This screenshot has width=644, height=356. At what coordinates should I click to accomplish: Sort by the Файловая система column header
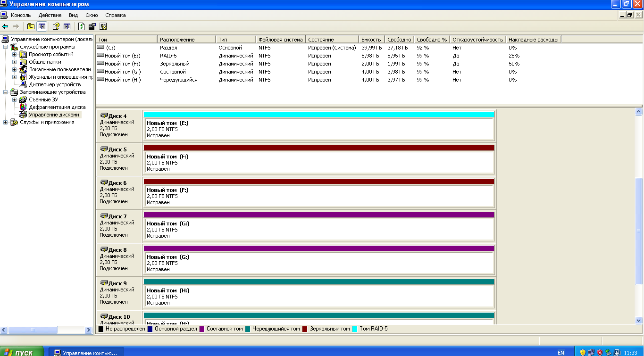coord(281,40)
